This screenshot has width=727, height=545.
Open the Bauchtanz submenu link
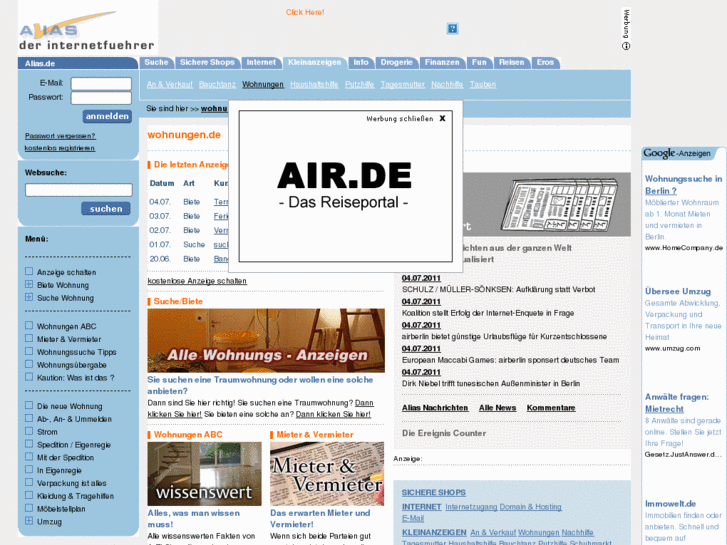[217, 84]
